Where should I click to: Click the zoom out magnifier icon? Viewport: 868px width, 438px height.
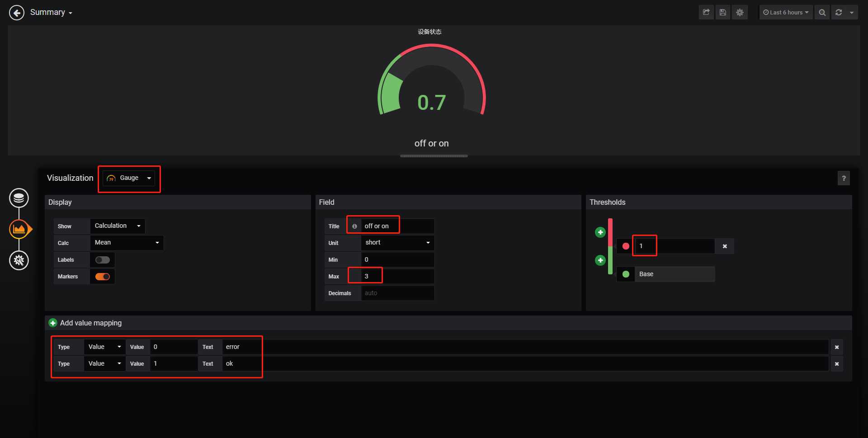[x=822, y=13]
